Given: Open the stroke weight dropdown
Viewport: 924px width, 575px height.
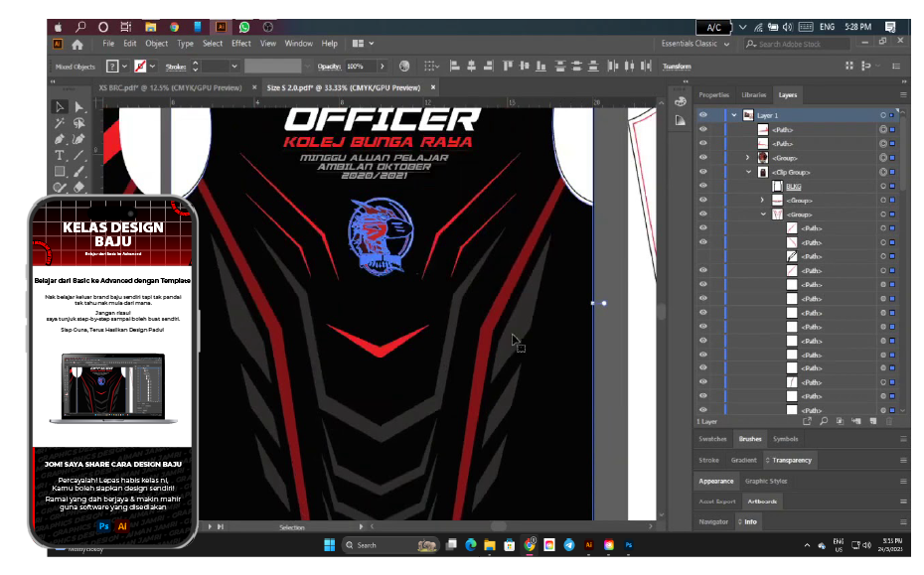Looking at the screenshot, I should pyautogui.click(x=234, y=67).
